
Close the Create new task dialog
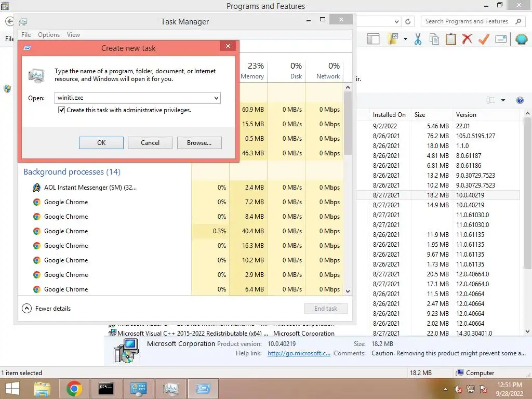tap(228, 46)
